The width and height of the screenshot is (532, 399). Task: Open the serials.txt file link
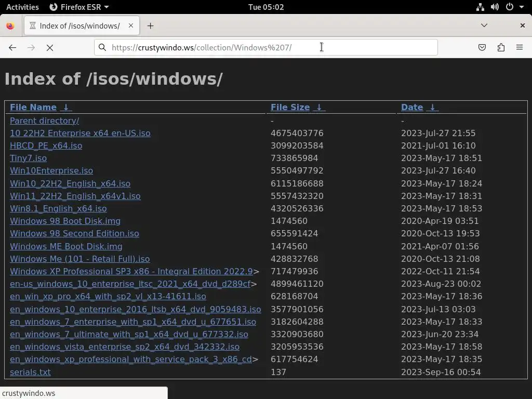[30, 372]
